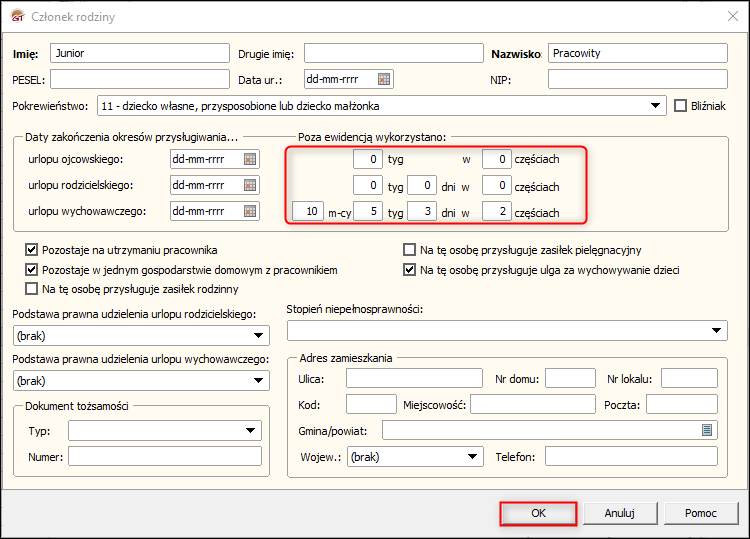Open calendar for urlopu rodzicielskiego end date
This screenshot has width=750, height=539.
click(x=250, y=185)
